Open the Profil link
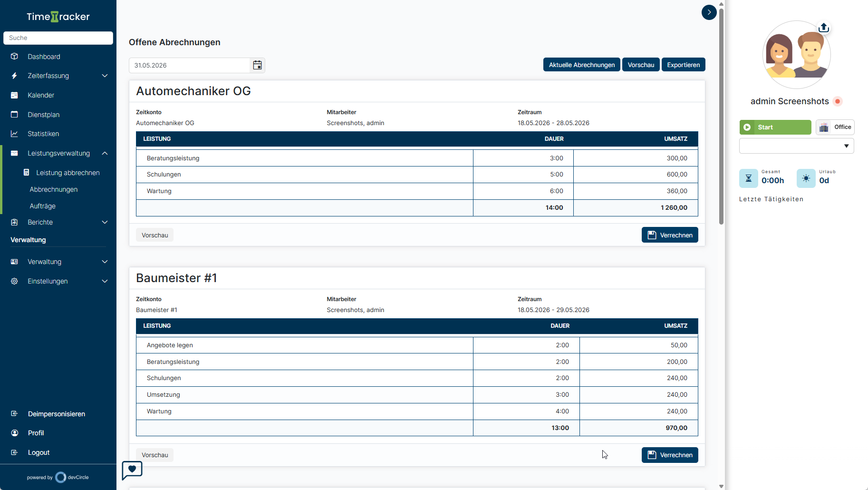Screen dimensions: 868x490 tap(36, 433)
